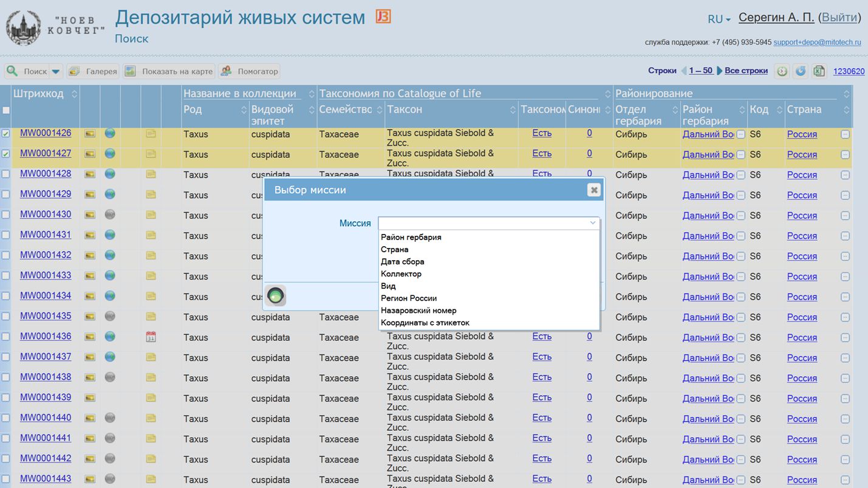868x488 pixels.
Task: Click the green round button in dialog
Action: pyautogui.click(x=276, y=296)
